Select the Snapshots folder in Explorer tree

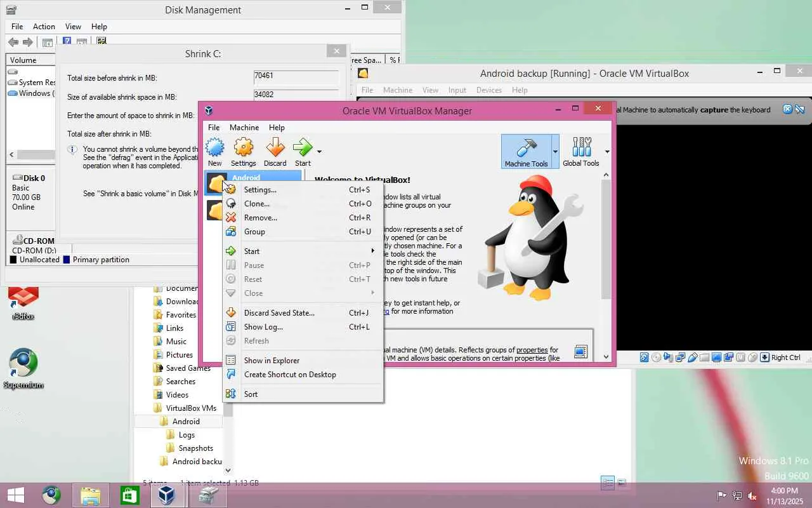195,448
